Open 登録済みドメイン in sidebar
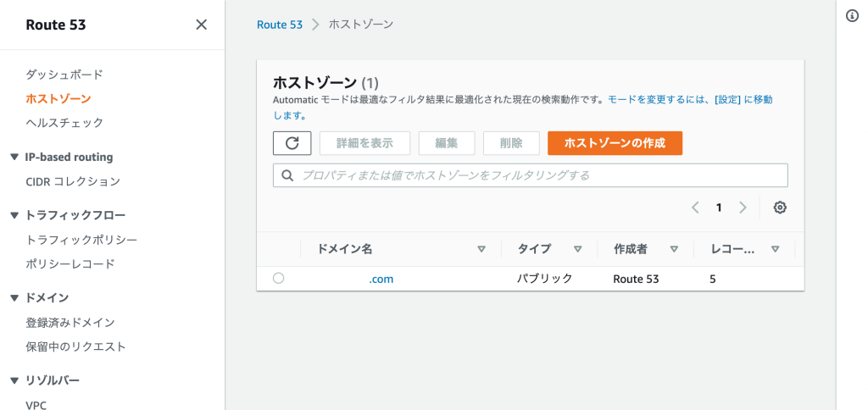Screen dimensions: 868x410 [x=70, y=322]
